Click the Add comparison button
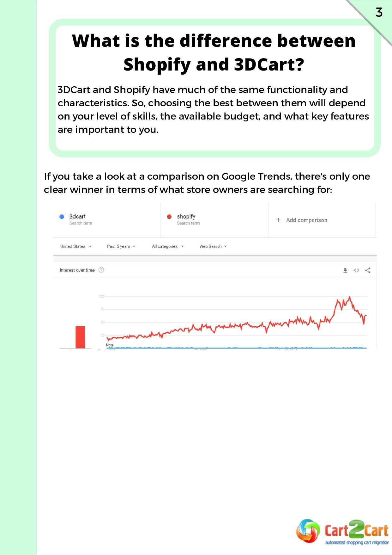This screenshot has width=392, height=555. [302, 220]
